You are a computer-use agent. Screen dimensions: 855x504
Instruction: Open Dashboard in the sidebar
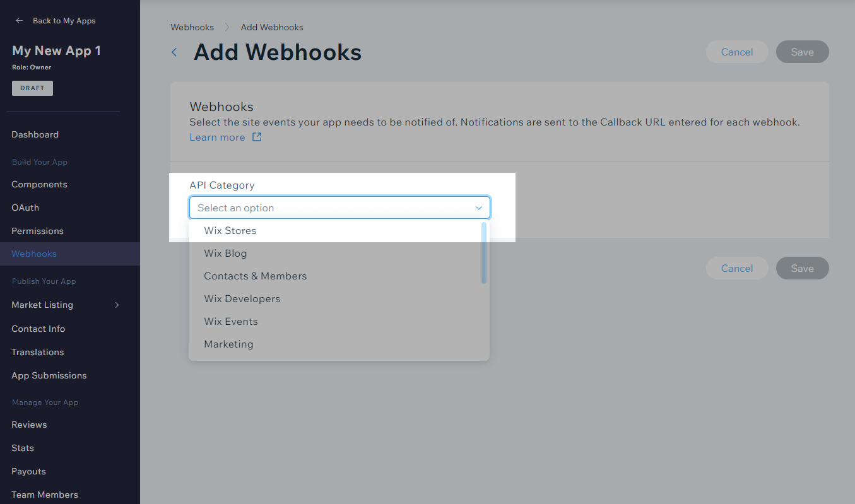(35, 134)
